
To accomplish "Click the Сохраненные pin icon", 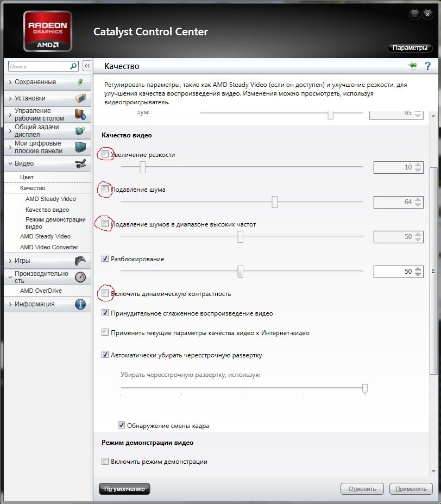I will [80, 82].
